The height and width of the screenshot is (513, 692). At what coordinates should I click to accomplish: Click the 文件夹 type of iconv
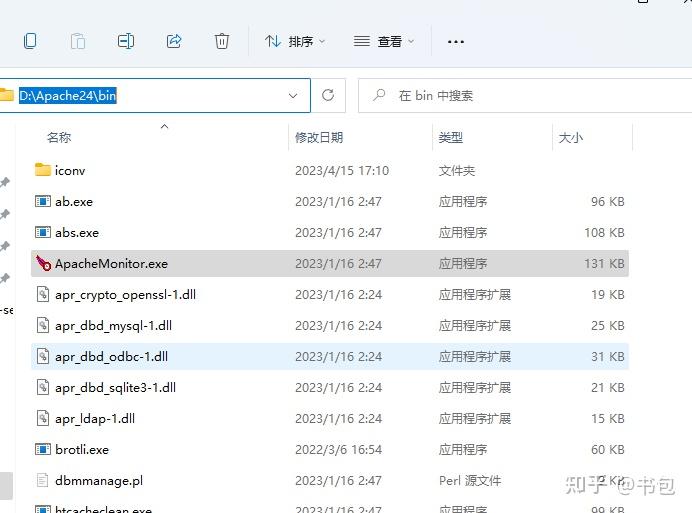tap(457, 170)
